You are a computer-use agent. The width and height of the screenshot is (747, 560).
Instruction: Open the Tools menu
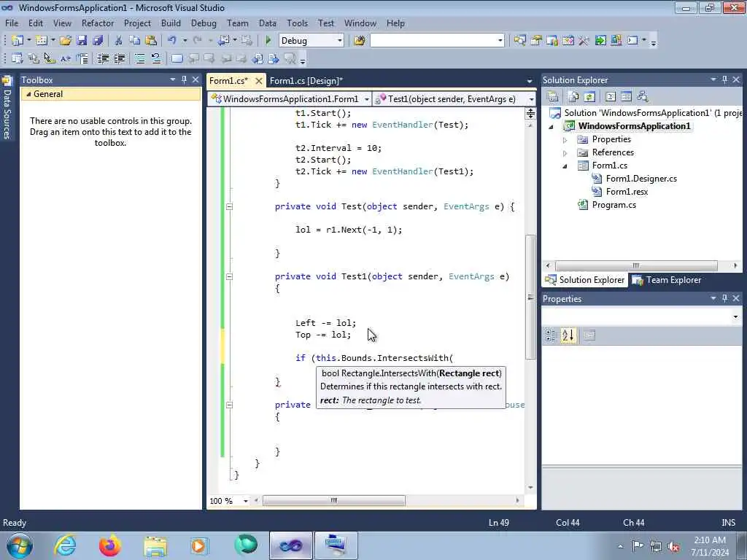pos(297,23)
